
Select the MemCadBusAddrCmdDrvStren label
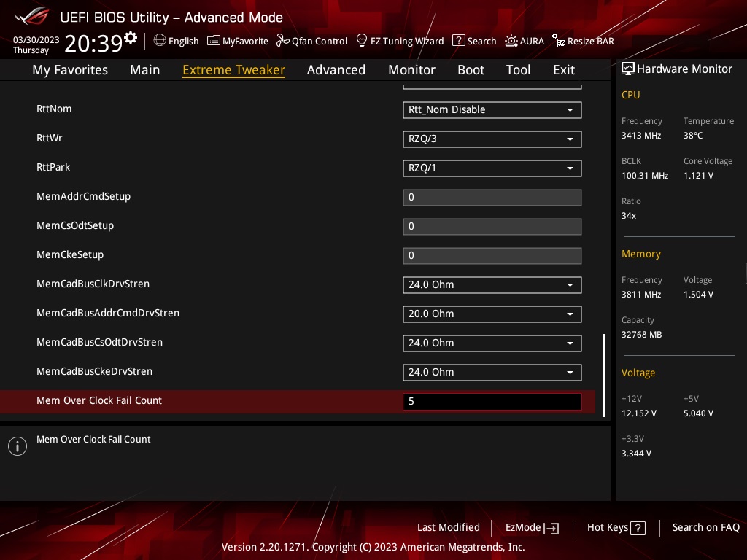[108, 313]
